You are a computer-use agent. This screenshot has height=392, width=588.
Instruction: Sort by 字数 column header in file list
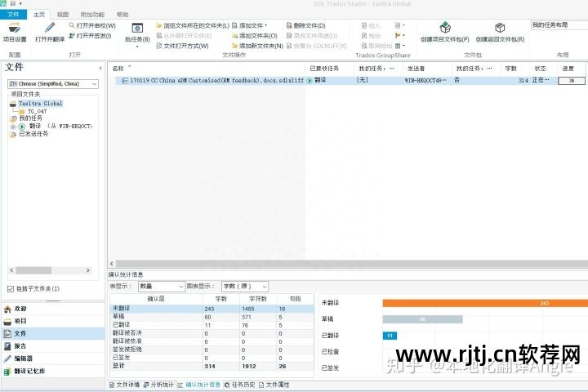pyautogui.click(x=514, y=69)
